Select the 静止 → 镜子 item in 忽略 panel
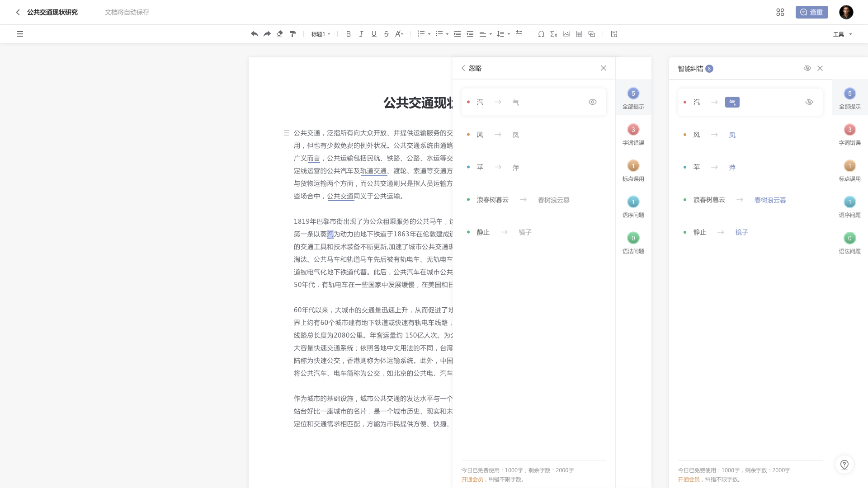This screenshot has width=868, height=488. coord(533,232)
